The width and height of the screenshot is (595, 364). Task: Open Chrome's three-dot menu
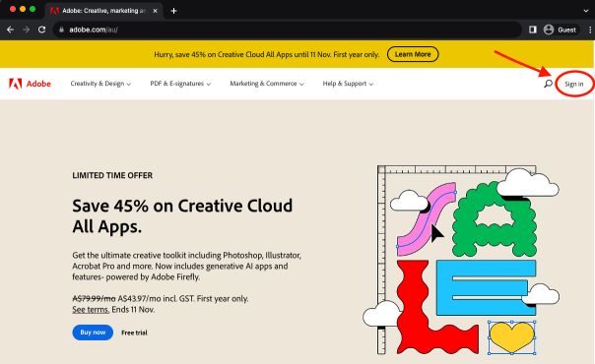pyautogui.click(x=590, y=30)
